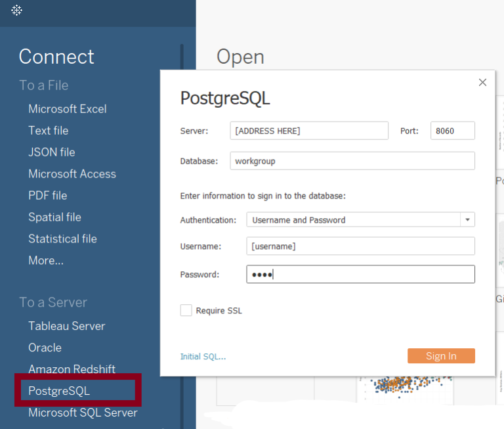The height and width of the screenshot is (429, 504).
Task: Open the Initial SQL link
Action: point(203,357)
